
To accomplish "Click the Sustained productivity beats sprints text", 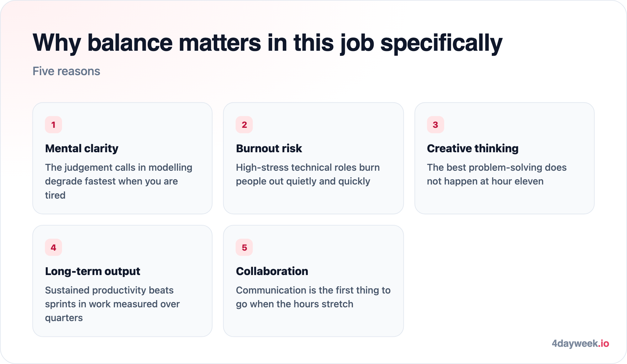I will pyautogui.click(x=113, y=304).
